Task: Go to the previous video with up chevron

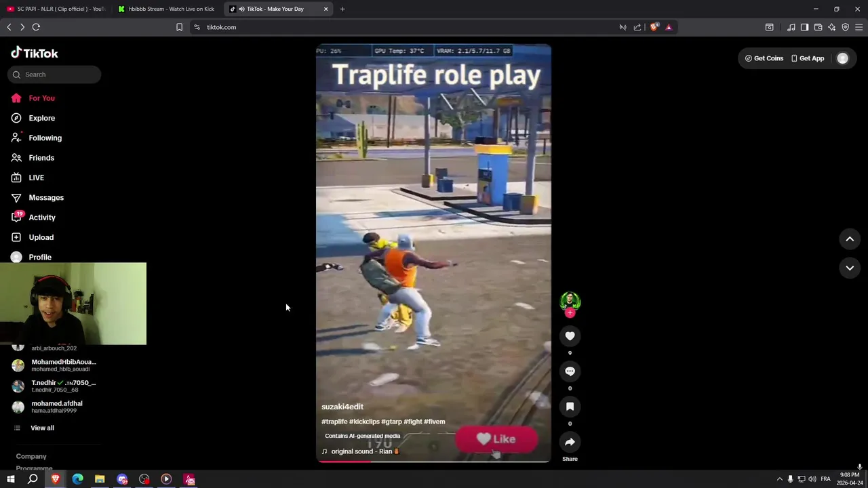Action: click(850, 239)
